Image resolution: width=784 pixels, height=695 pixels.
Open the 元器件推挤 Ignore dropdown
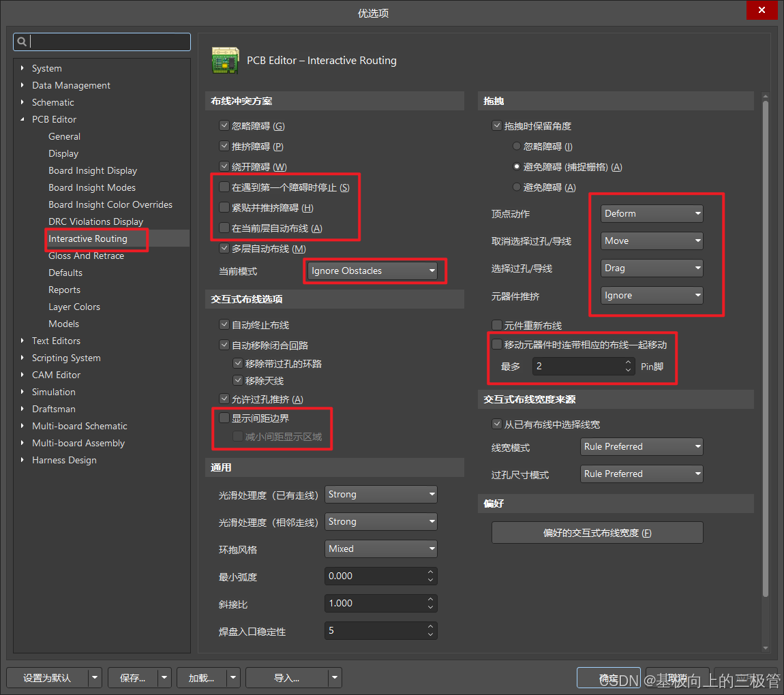(652, 295)
